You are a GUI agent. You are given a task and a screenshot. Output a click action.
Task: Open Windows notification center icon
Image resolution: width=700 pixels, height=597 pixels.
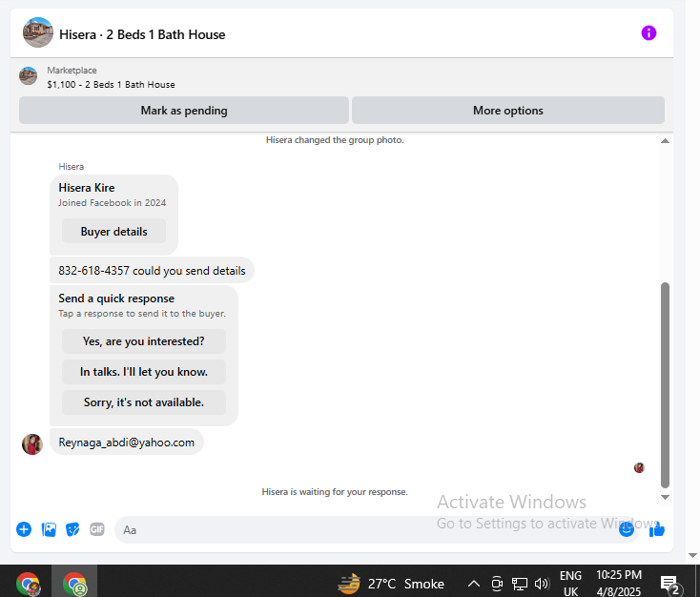click(669, 584)
